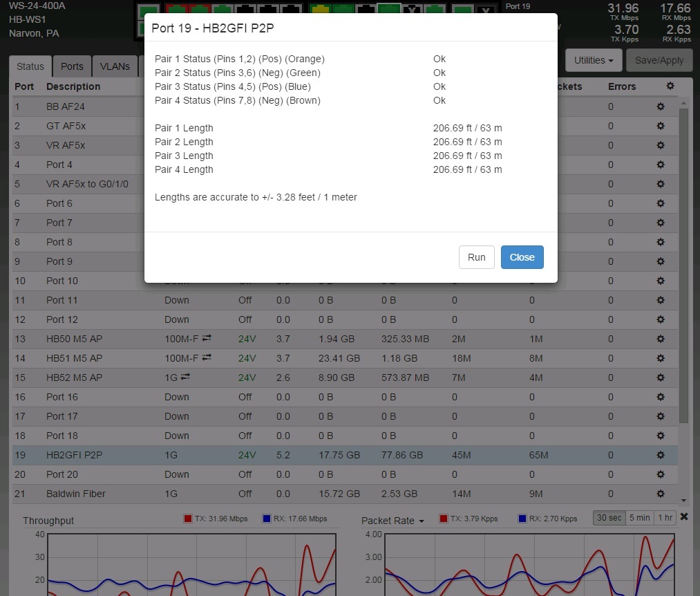The width and height of the screenshot is (700, 596).
Task: Click the Save/Apply button
Action: tap(659, 60)
